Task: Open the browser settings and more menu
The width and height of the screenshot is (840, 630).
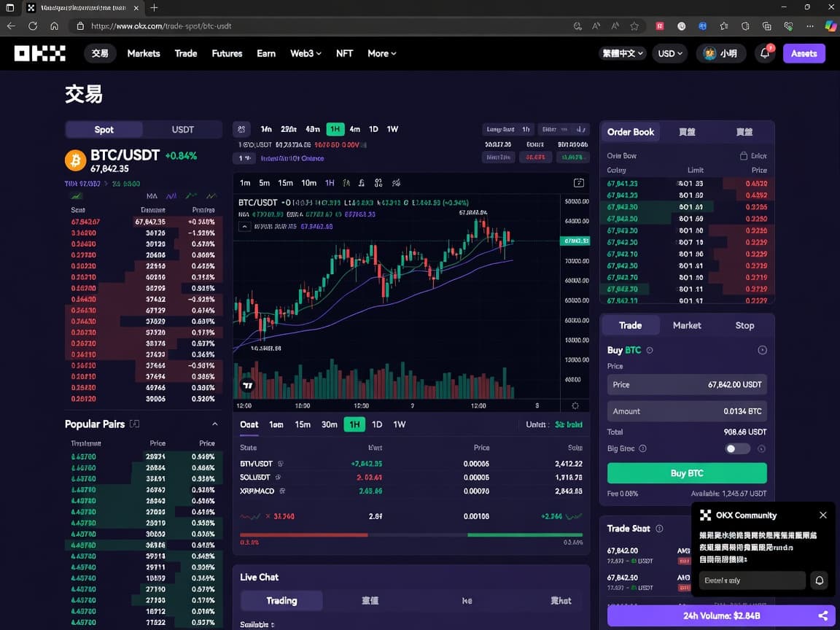Action: click(810, 26)
